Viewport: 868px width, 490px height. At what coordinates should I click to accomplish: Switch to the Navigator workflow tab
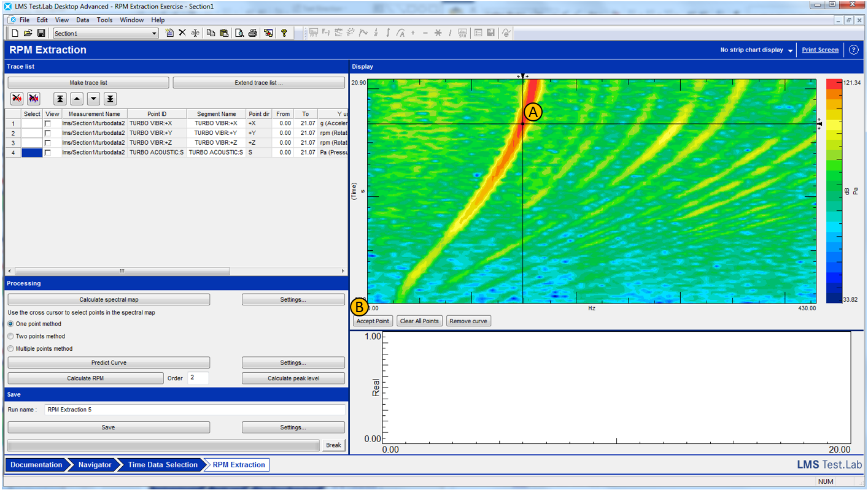click(x=95, y=465)
